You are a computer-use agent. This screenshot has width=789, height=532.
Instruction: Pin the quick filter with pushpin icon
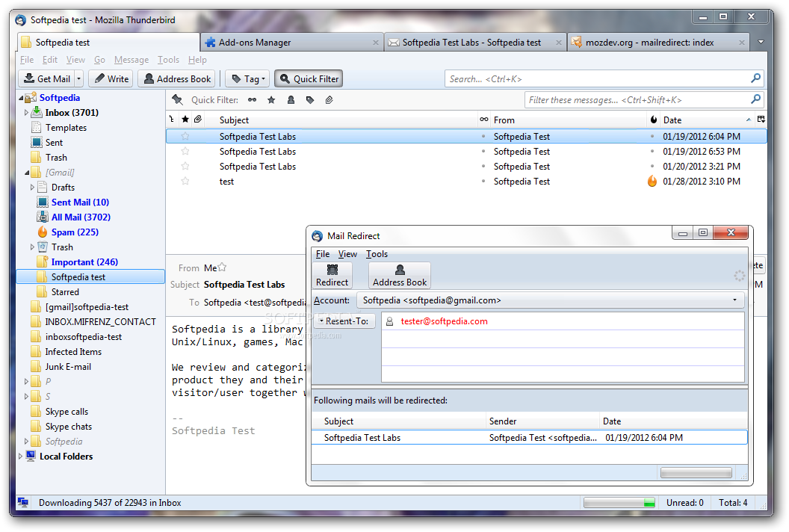pos(177,99)
